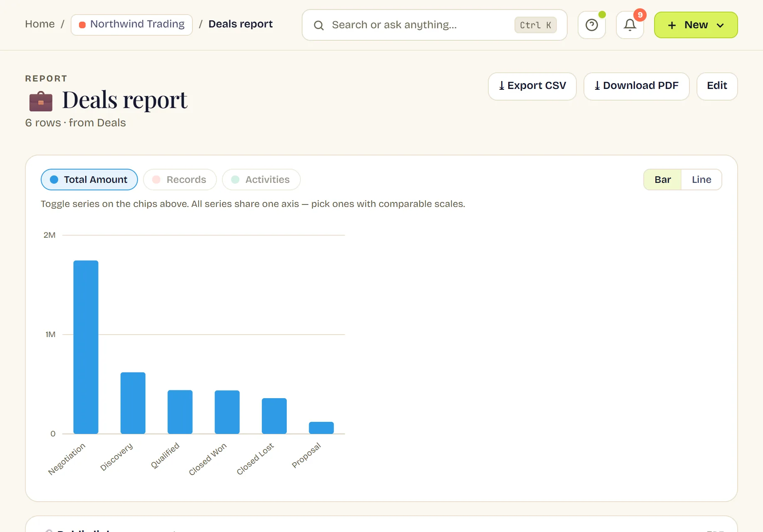The width and height of the screenshot is (763, 532).
Task: Click the Ctrl K shortcut badge
Action: click(x=535, y=25)
